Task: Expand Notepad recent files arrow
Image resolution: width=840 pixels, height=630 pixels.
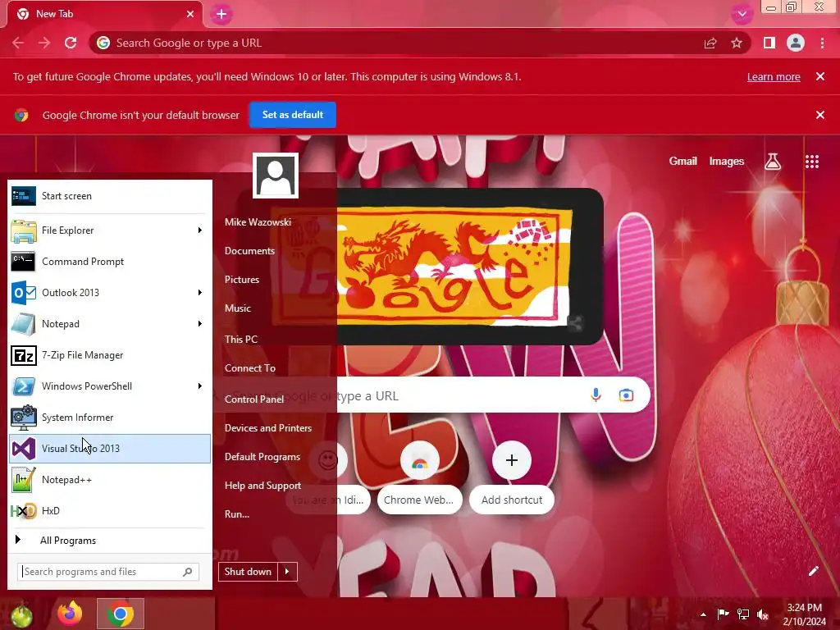Action: [x=200, y=323]
